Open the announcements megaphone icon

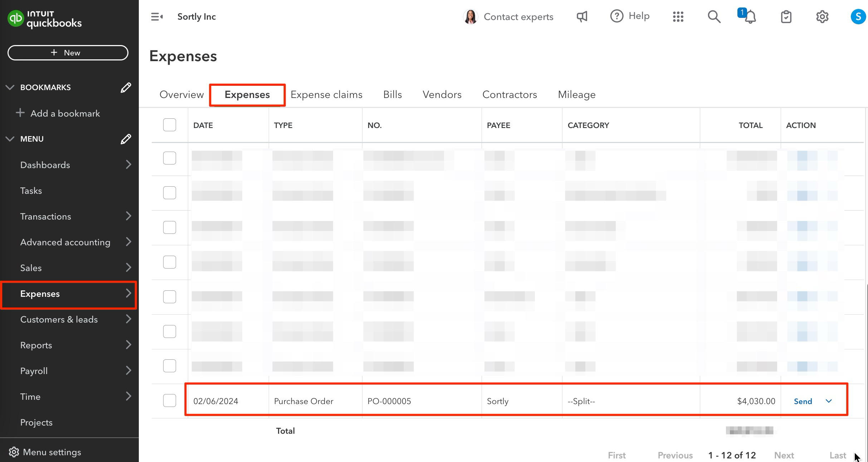tap(582, 16)
